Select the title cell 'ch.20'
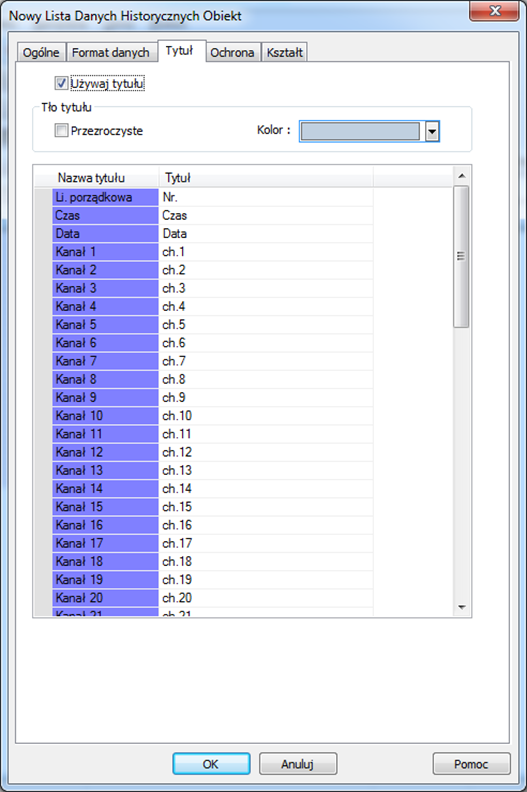Screen dimensions: 527x792 click(x=266, y=597)
